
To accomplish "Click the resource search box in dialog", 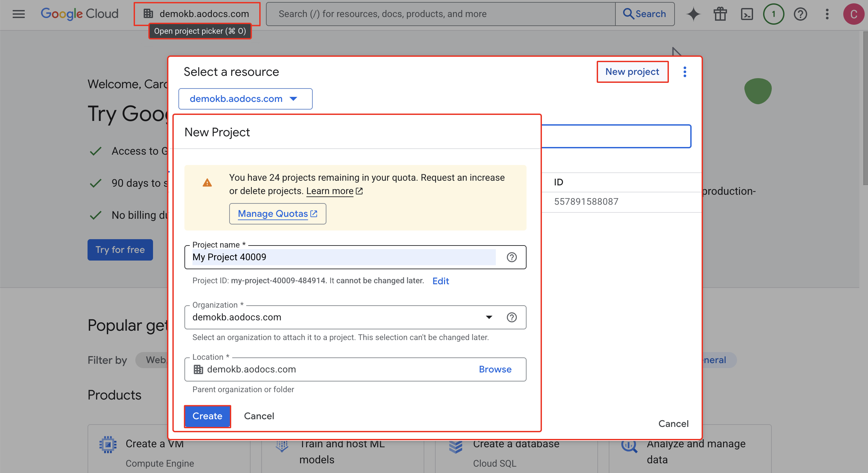I will pos(616,136).
